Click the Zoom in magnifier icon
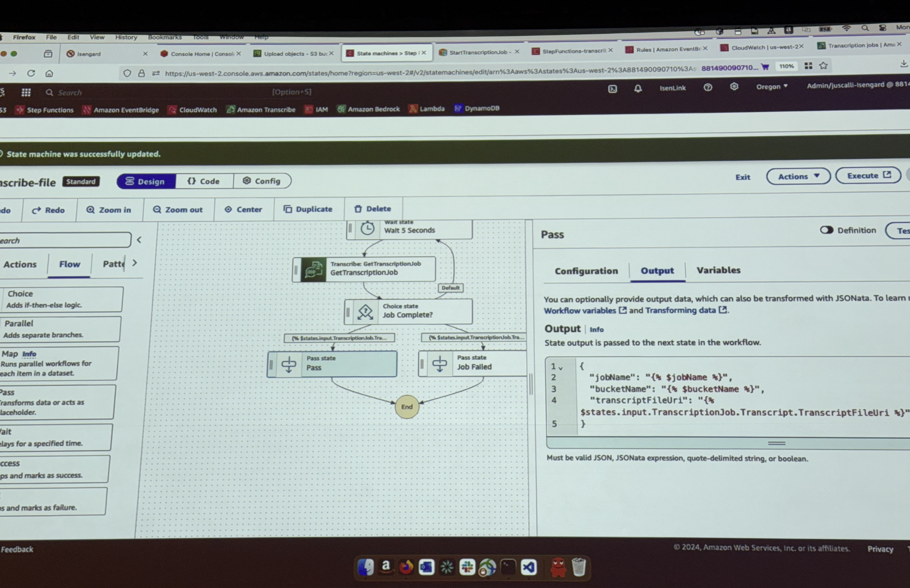The image size is (910, 588). point(90,210)
